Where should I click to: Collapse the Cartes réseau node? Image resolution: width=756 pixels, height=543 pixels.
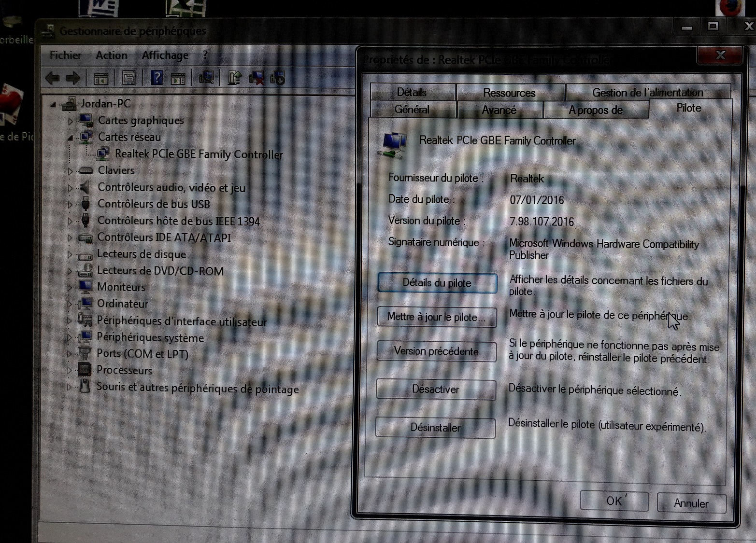click(x=70, y=138)
